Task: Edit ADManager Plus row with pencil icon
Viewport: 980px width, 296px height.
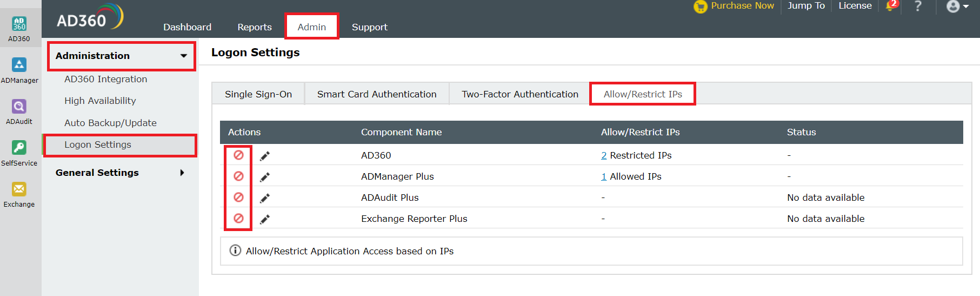Action: click(265, 177)
